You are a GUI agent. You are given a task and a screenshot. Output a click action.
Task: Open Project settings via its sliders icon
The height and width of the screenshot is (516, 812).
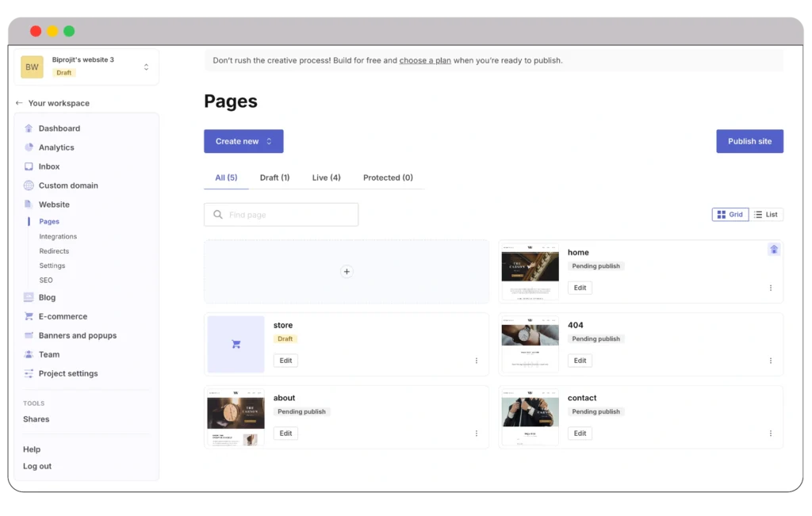click(x=29, y=373)
